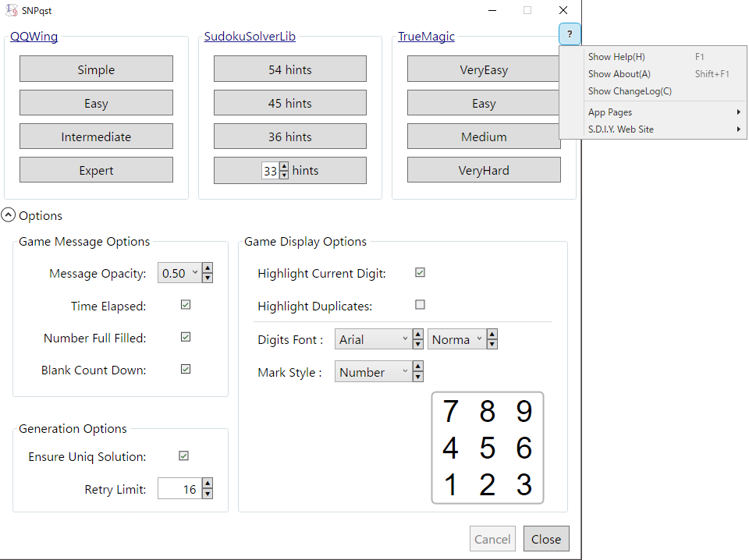The height and width of the screenshot is (560, 749).
Task: Generate a 54 hints puzzle
Action: point(290,69)
